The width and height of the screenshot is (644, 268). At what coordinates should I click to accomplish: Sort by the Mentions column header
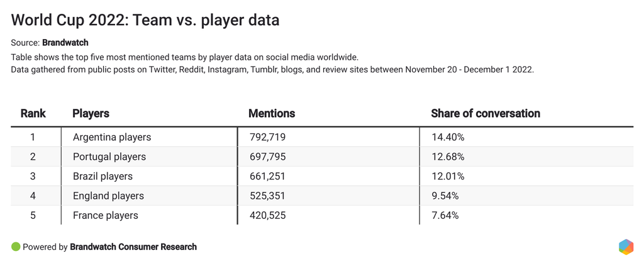pyautogui.click(x=272, y=114)
